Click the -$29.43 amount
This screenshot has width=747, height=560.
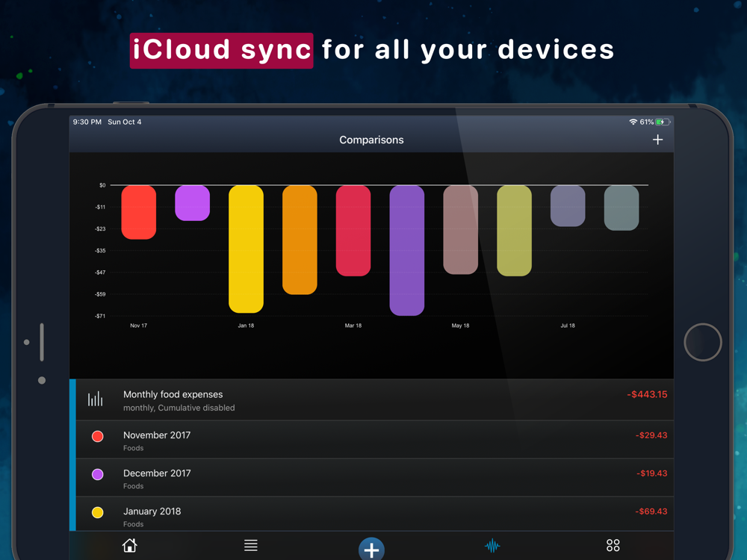click(x=651, y=435)
